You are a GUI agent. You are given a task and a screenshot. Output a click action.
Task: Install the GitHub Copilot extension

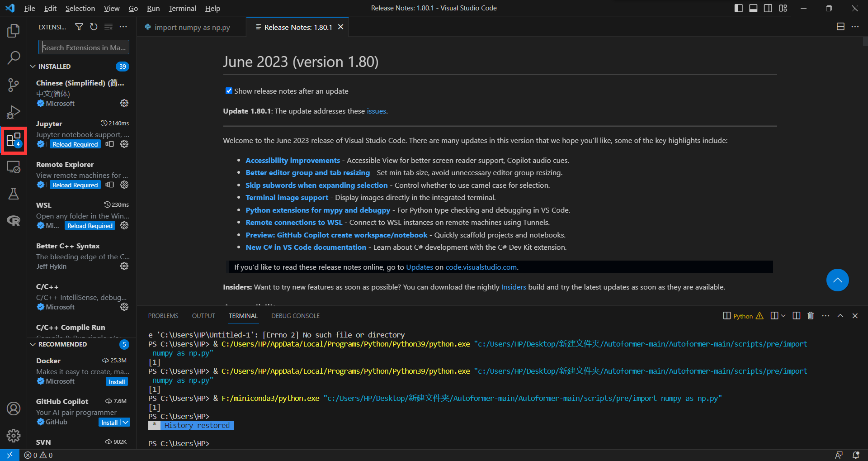(109, 422)
